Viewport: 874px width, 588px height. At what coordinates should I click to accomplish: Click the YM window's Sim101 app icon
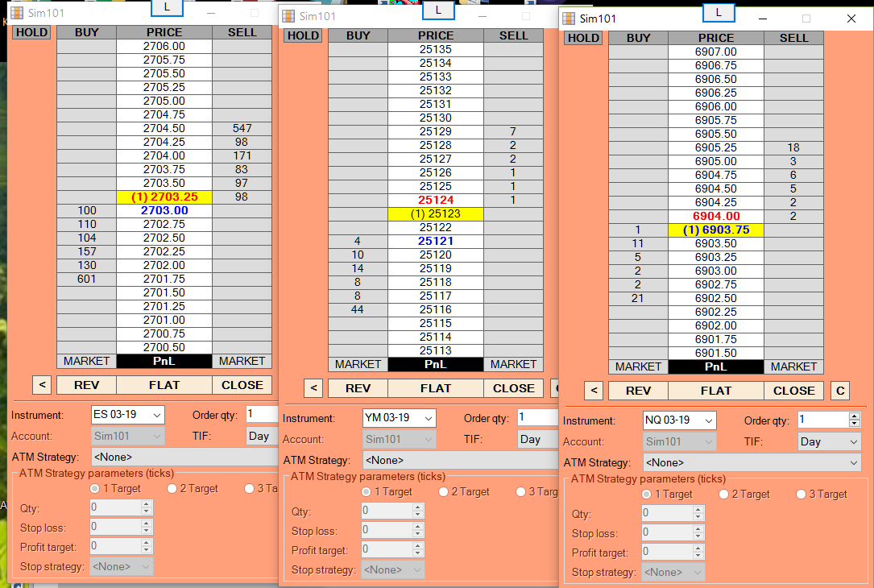click(x=288, y=15)
